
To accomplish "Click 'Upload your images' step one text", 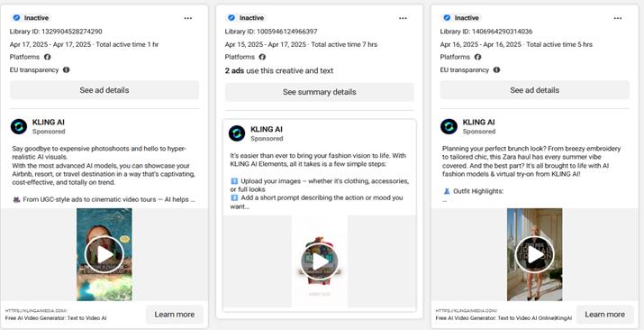I will [320, 186].
